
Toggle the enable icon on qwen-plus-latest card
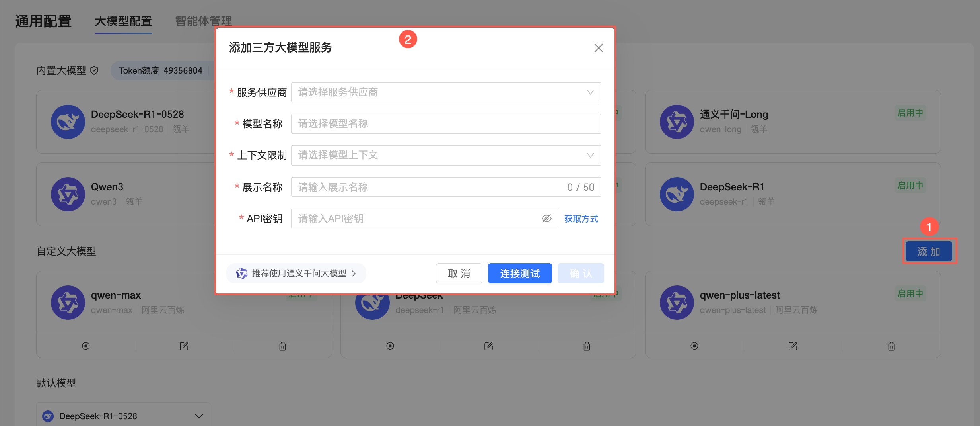point(694,346)
